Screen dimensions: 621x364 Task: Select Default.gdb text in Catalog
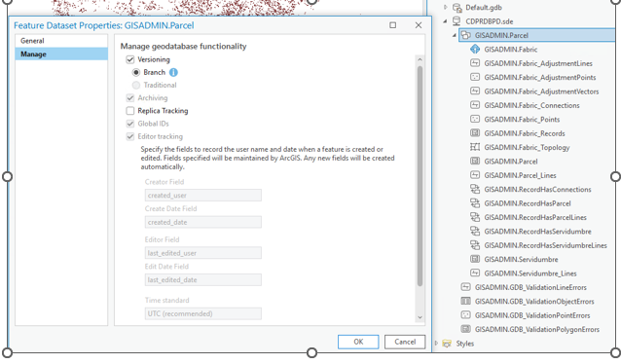[484, 8]
